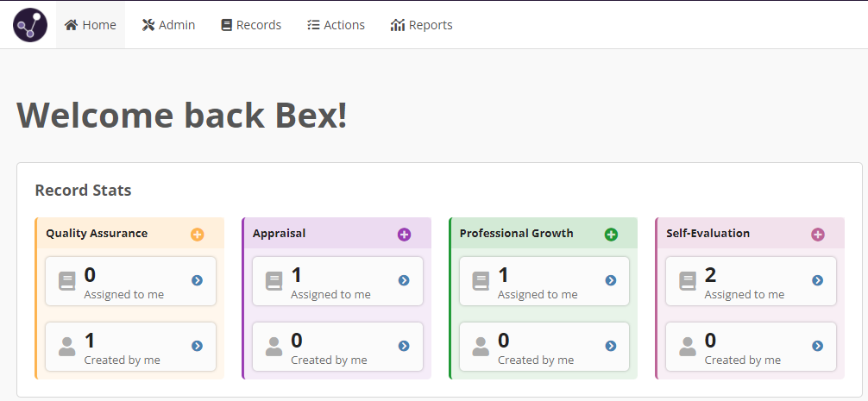Click the pink plus on Self-Evaluation

tap(818, 235)
